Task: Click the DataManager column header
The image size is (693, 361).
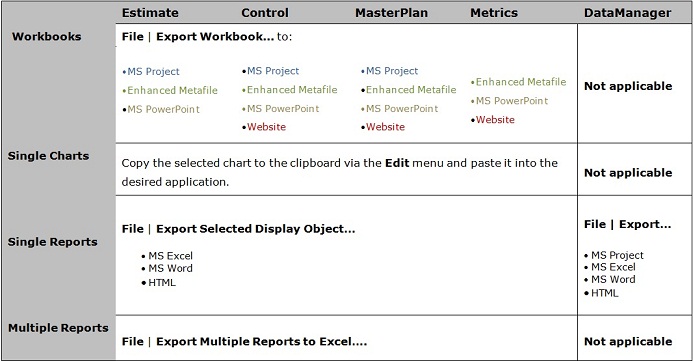Action: (x=628, y=13)
